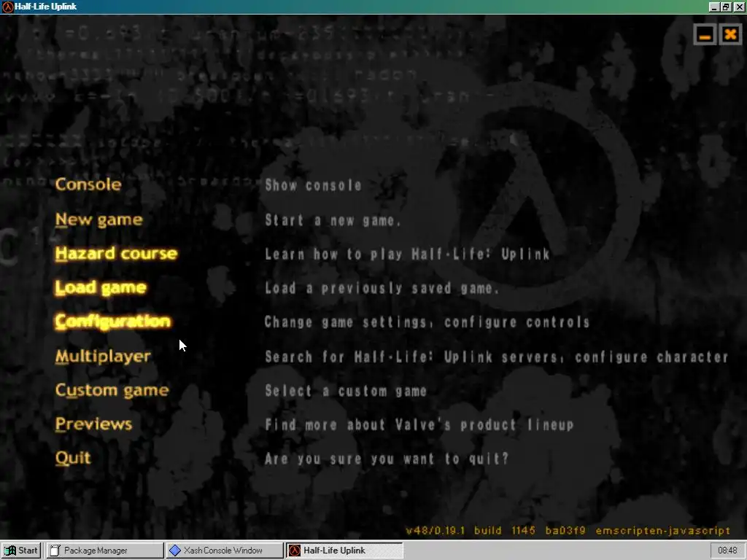Click the 'Show console' description text
The width and height of the screenshot is (747, 560).
313,185
